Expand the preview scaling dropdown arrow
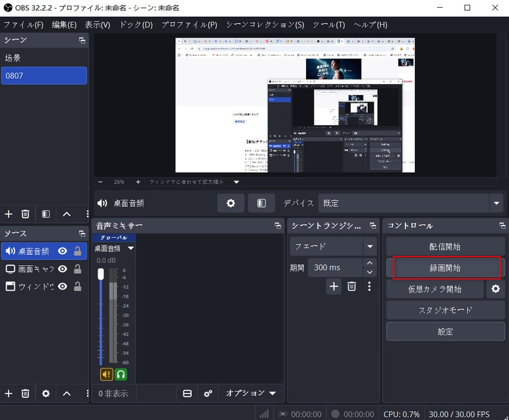This screenshot has width=509, height=420. tap(237, 182)
